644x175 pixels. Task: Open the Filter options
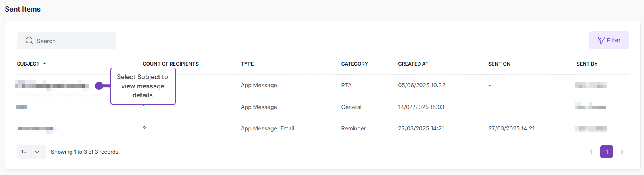click(609, 40)
